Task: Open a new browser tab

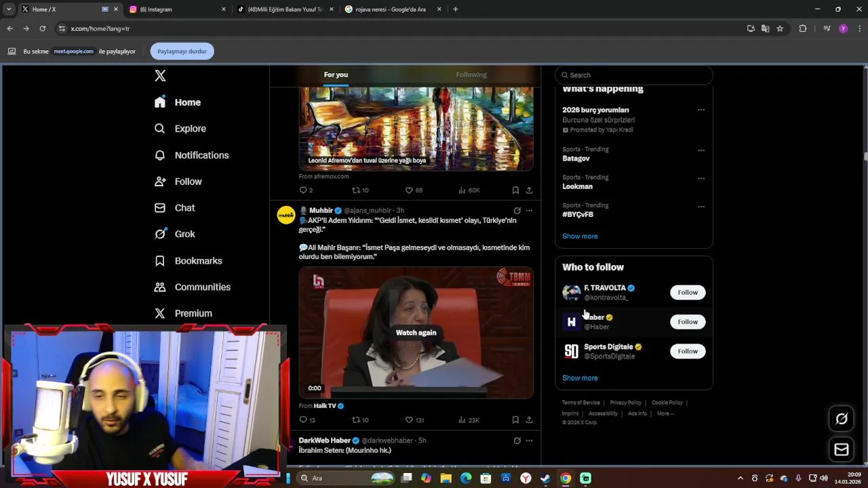Action: 455,9
